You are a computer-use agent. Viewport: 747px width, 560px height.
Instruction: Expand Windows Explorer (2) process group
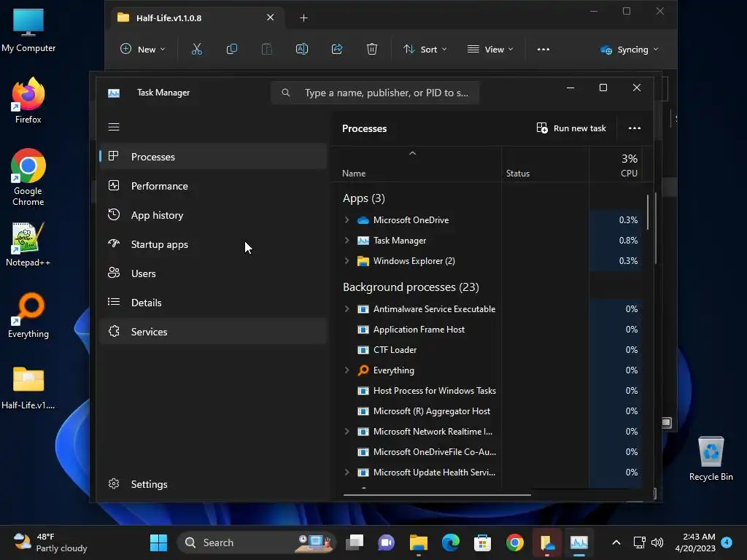(x=347, y=261)
